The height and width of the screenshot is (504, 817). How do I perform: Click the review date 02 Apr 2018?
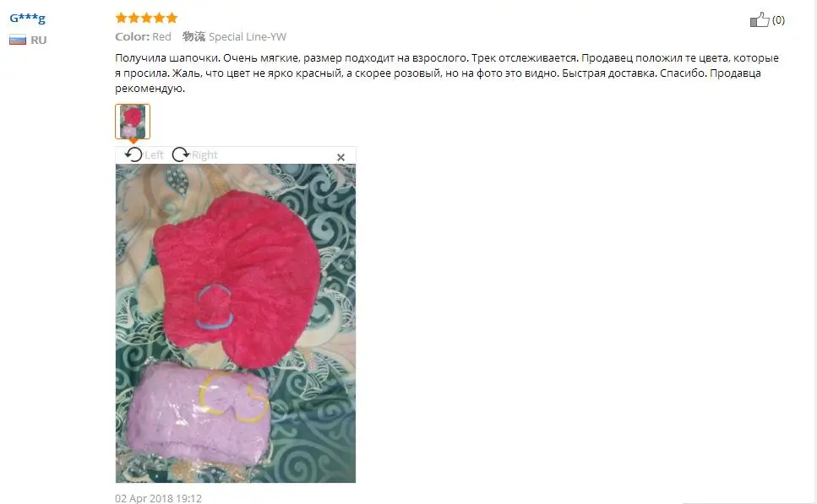tap(158, 498)
